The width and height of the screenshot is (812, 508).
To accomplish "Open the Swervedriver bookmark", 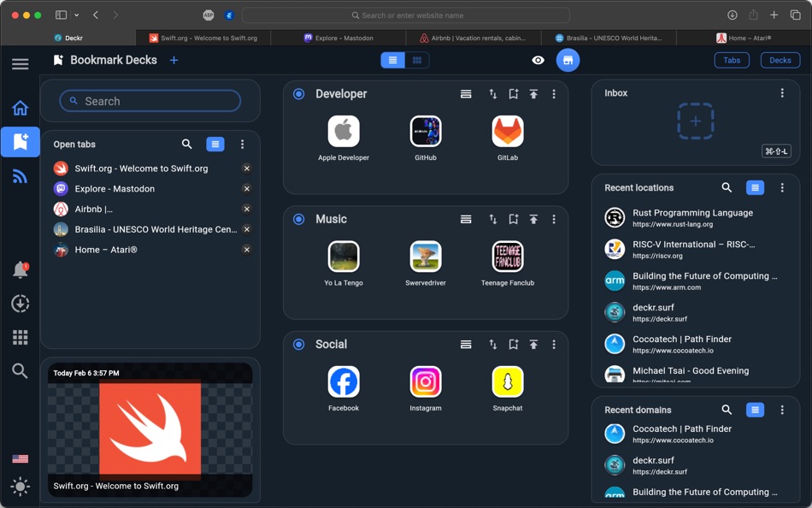I will click(x=426, y=257).
